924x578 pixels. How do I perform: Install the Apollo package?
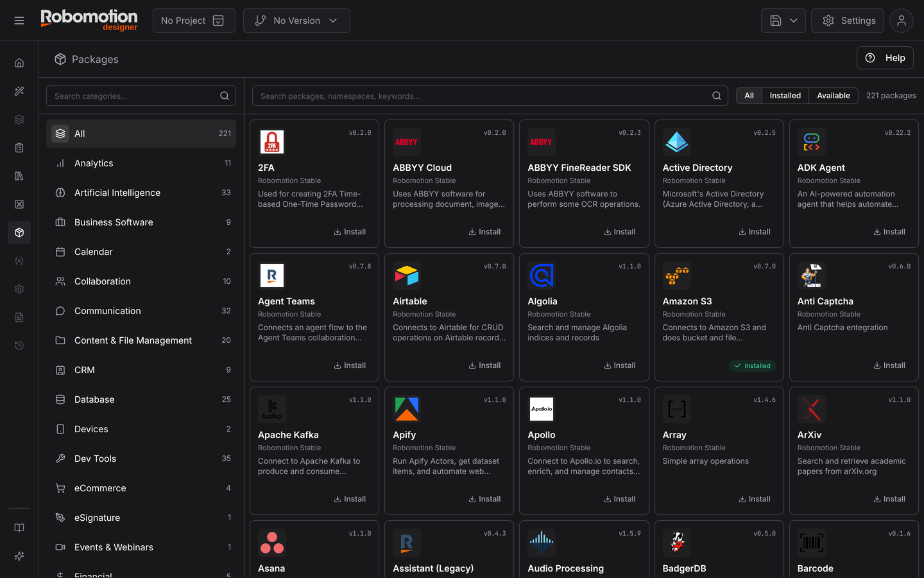(x=620, y=499)
